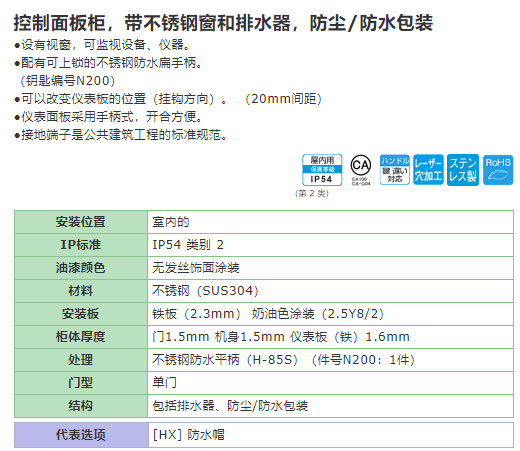Select the 不锈钢 (SUS304) material value
Screen dimensions: 520x451
coord(205,291)
